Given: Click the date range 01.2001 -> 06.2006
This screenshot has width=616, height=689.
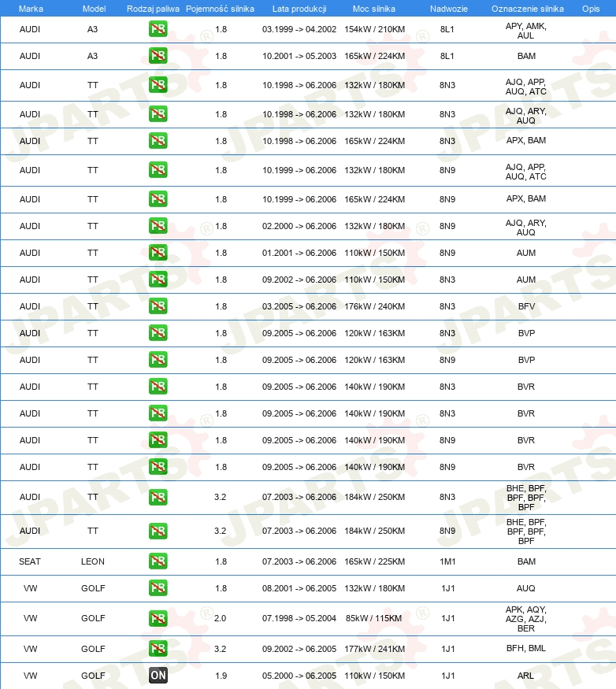Looking at the screenshot, I should [299, 253].
